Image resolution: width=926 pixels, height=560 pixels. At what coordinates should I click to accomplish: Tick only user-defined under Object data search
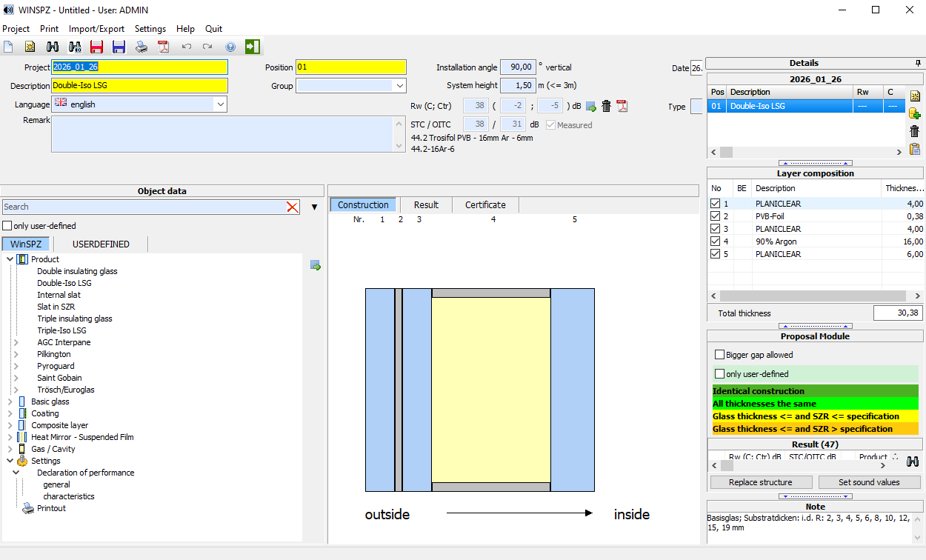[7, 226]
